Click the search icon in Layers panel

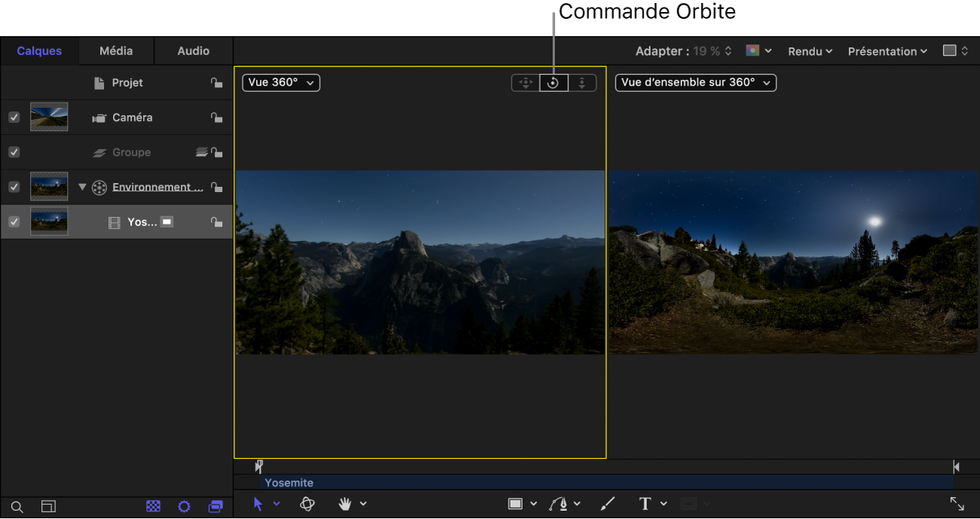(17, 507)
